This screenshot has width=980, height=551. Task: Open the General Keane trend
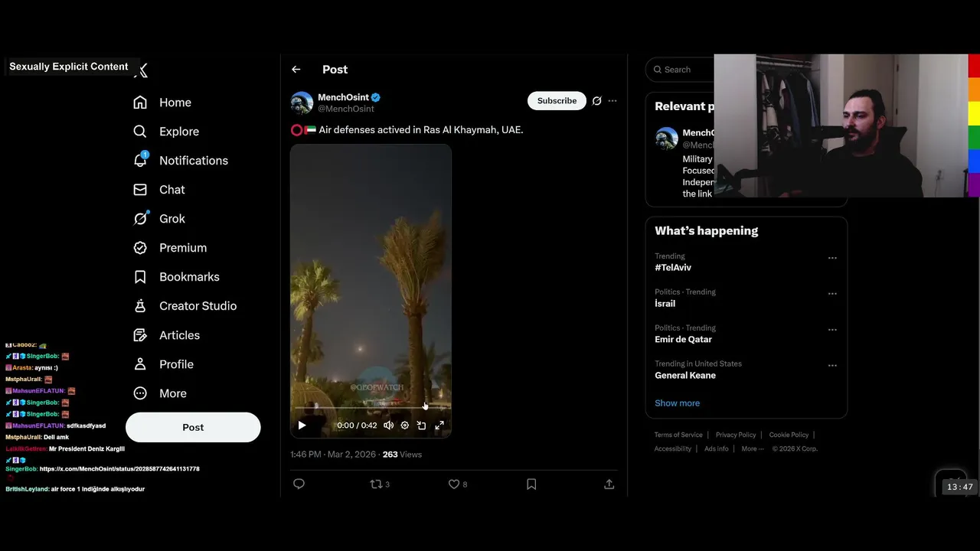coord(685,376)
